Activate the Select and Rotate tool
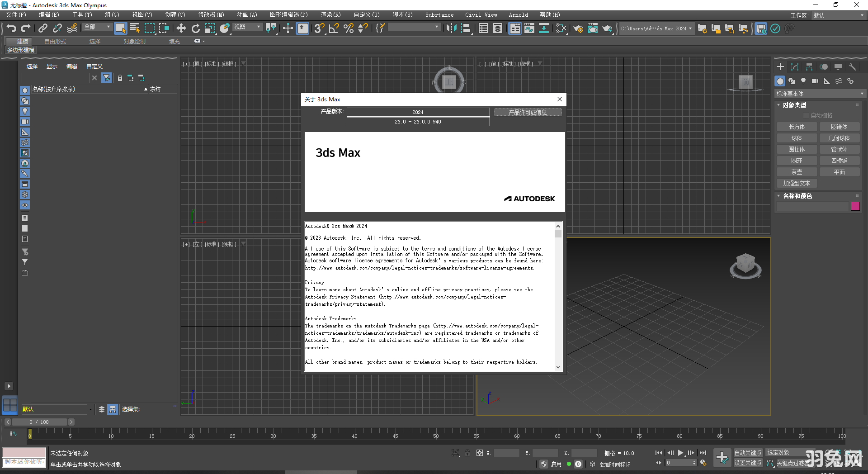Screen dimensions: 868x474 195,28
